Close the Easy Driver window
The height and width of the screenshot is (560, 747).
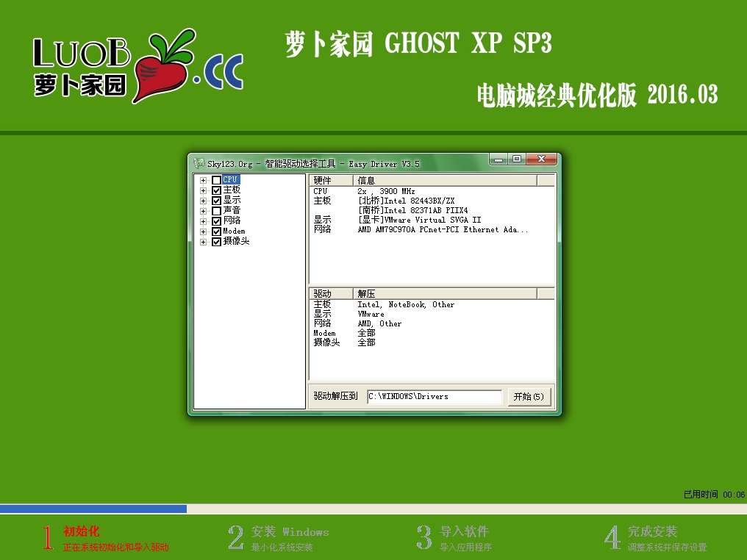tap(542, 159)
